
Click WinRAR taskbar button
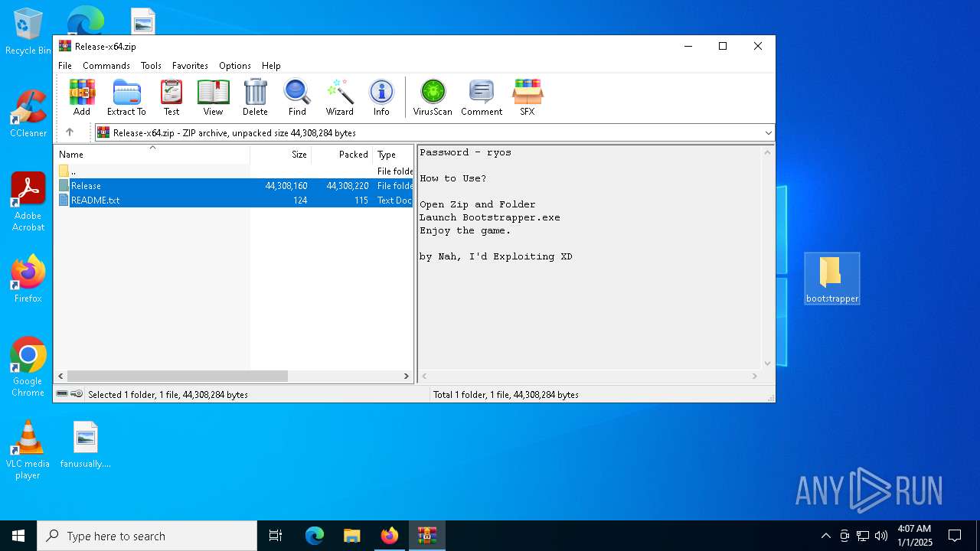click(x=426, y=536)
